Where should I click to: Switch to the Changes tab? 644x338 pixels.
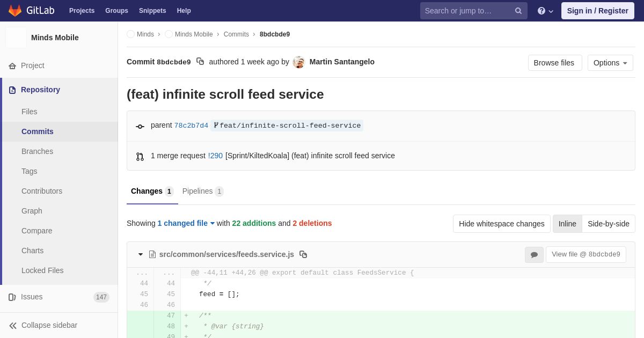(152, 192)
